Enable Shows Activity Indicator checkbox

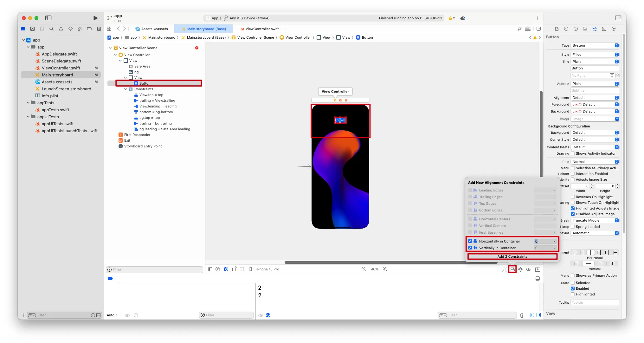573,154
